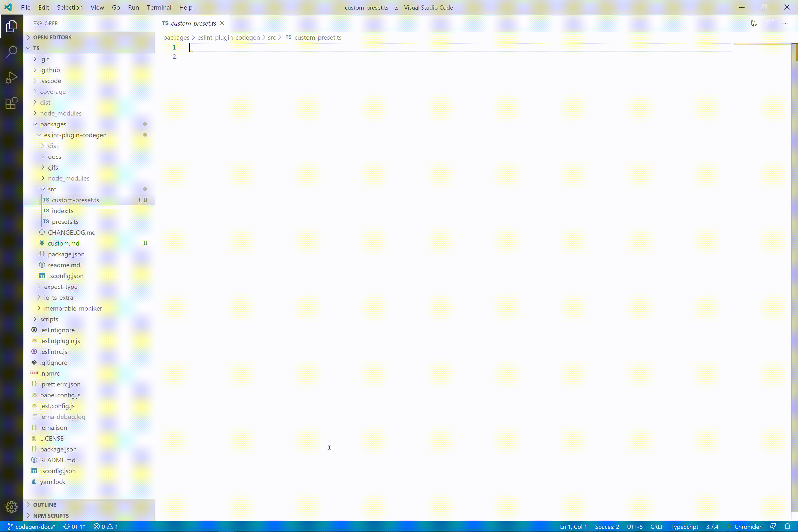
Task: Open the Manage gear icon
Action: point(12,507)
